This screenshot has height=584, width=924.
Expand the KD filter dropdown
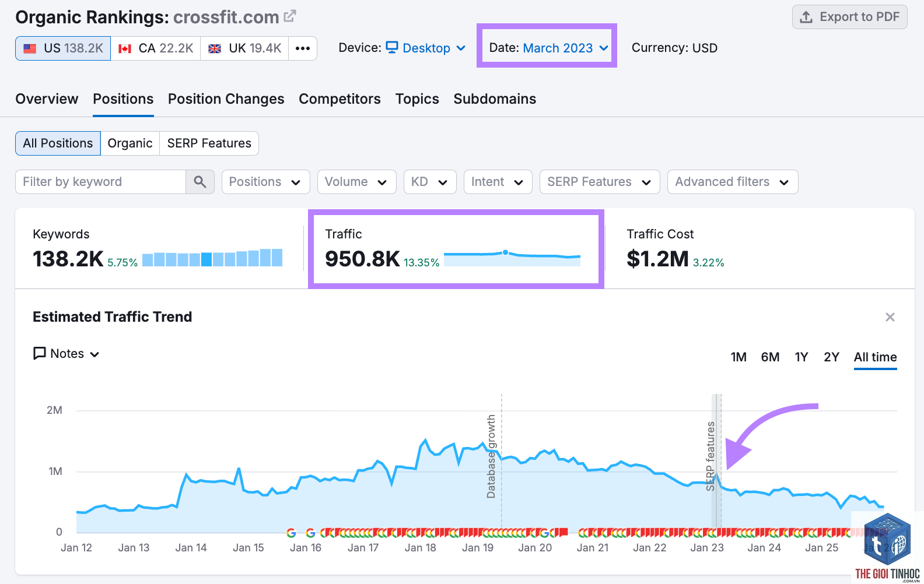click(x=429, y=182)
